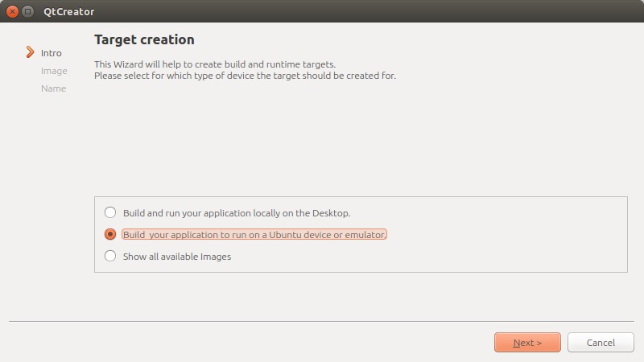Go to the Image wizard step
This screenshot has width=644, height=362.
54,71
